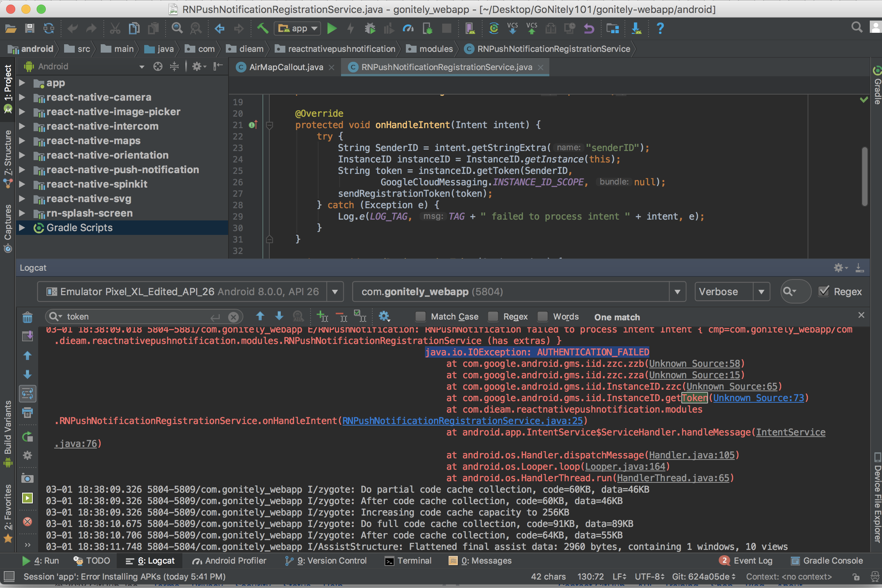Expand the react-native-push-notification module

pos(22,170)
